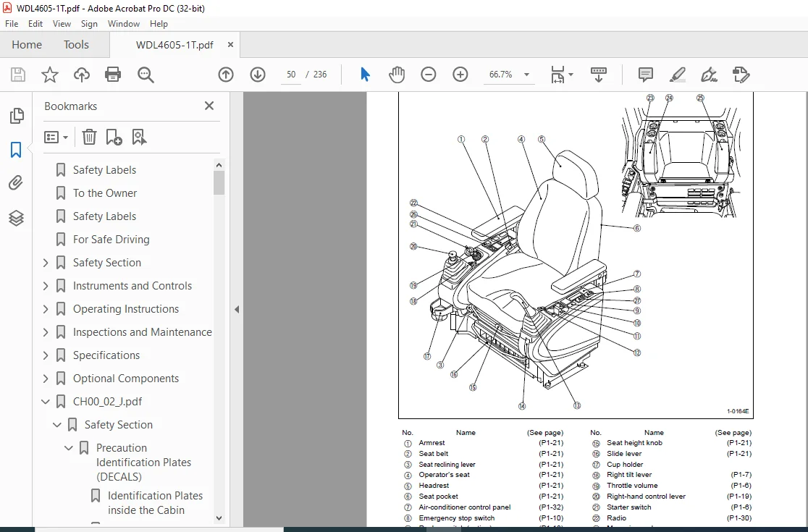Click the Find current bookmark icon
This screenshot has width=808, height=532.
point(139,137)
